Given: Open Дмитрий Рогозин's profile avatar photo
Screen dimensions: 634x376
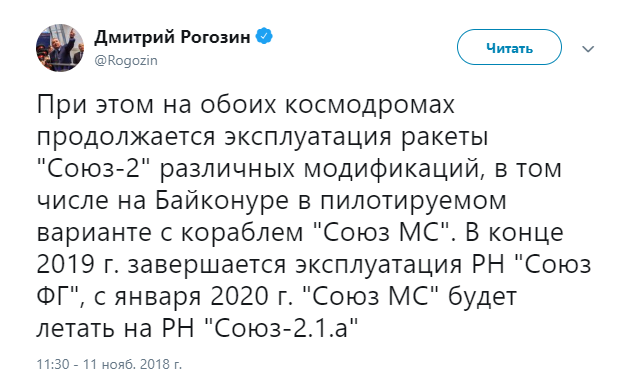Looking at the screenshot, I should (x=60, y=48).
